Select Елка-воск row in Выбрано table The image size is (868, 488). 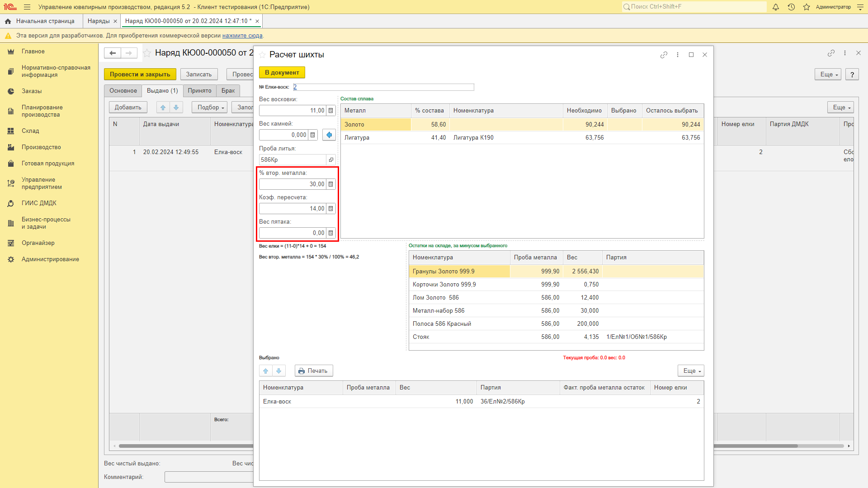tap(481, 402)
